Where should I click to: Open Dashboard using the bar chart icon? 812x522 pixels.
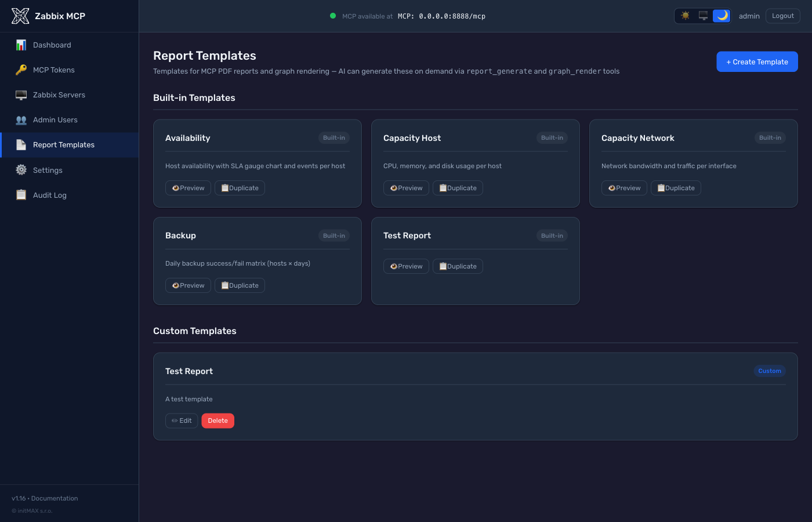(x=21, y=45)
